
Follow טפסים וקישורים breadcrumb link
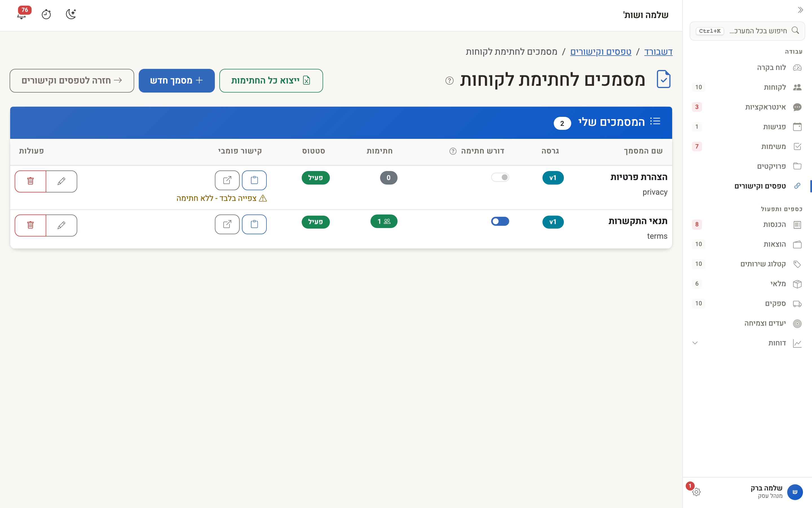[601, 52]
